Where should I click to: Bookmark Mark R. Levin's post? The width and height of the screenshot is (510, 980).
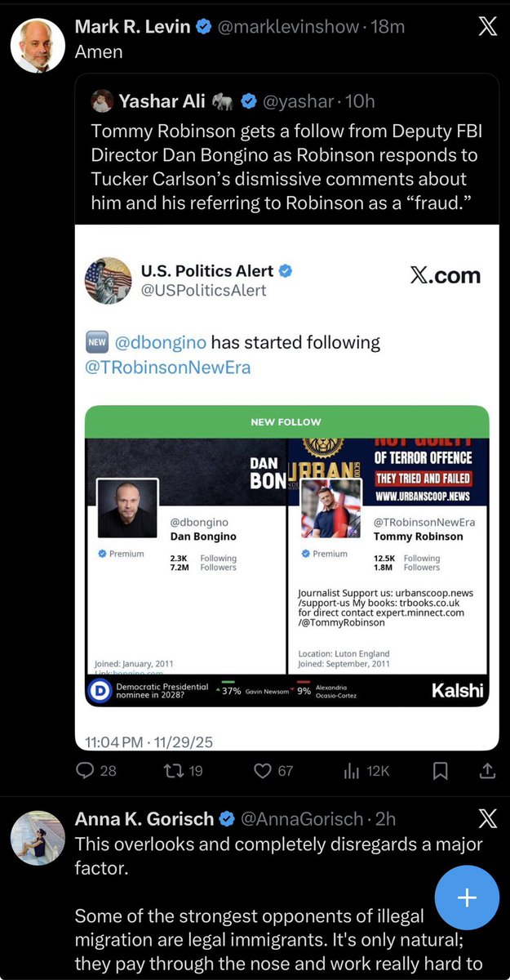440,770
